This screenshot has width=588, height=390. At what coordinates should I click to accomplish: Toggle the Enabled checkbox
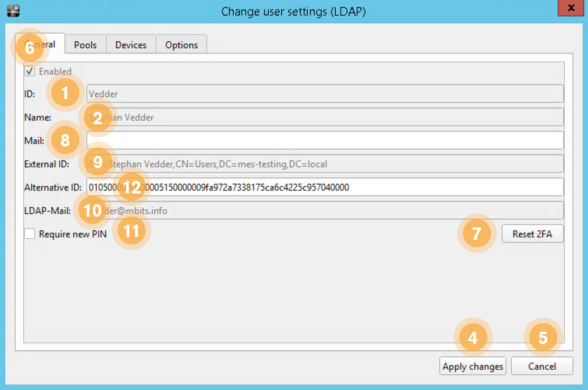pyautogui.click(x=30, y=71)
